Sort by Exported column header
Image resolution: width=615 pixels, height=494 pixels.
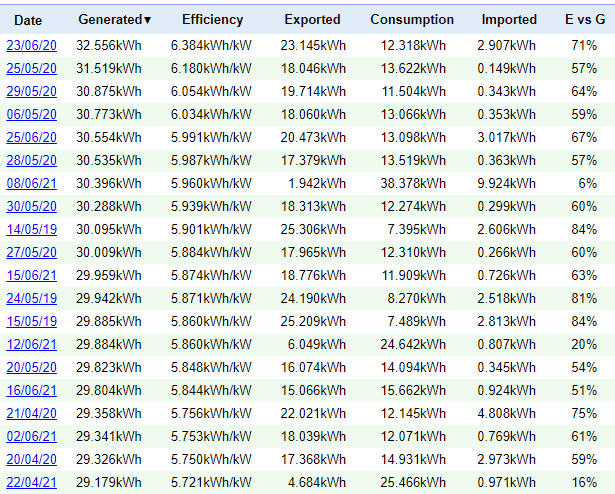(312, 20)
